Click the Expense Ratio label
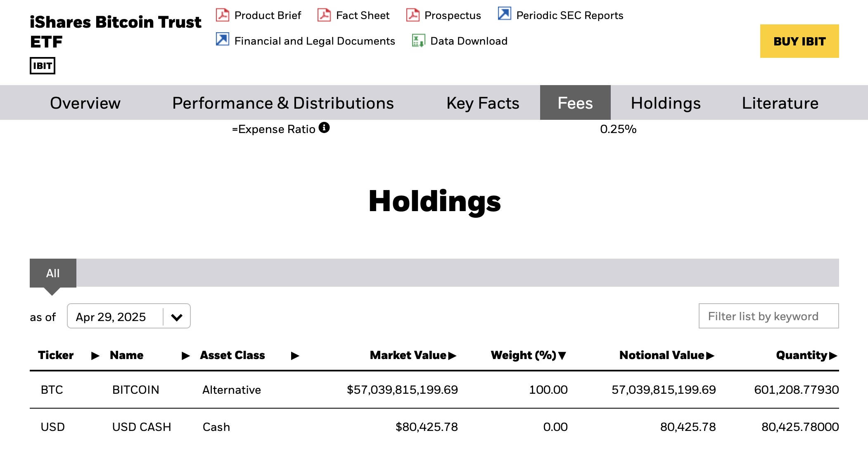Viewport: 868px width, 471px height. point(274,129)
